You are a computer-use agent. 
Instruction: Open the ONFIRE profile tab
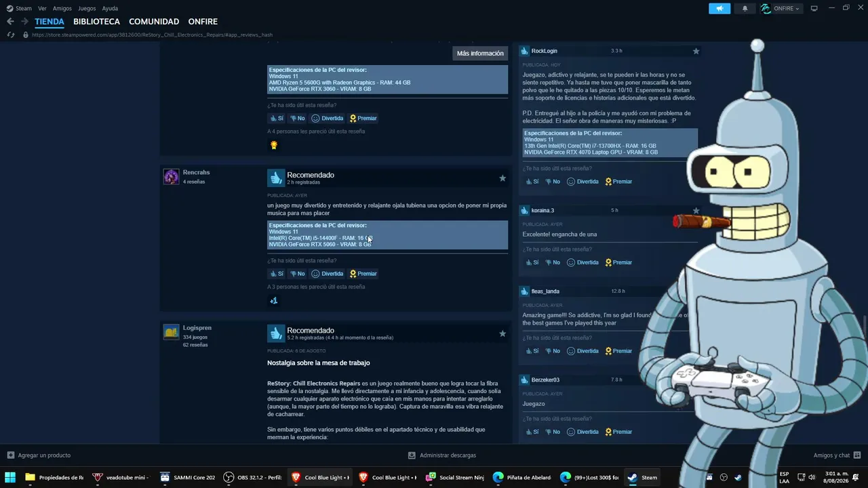[x=203, y=22]
